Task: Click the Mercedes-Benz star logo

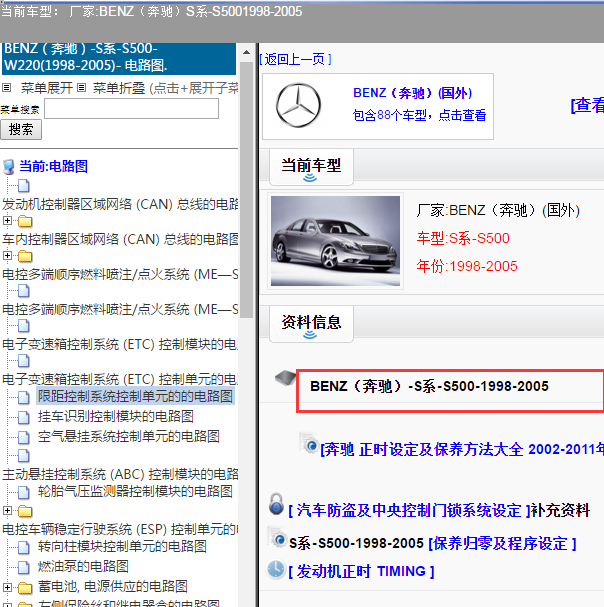Action: point(298,105)
